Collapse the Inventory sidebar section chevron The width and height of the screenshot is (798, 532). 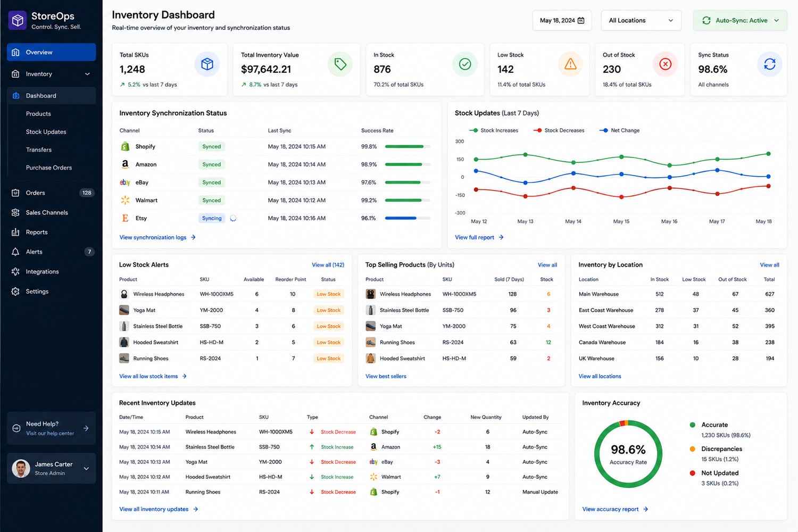[87, 74]
